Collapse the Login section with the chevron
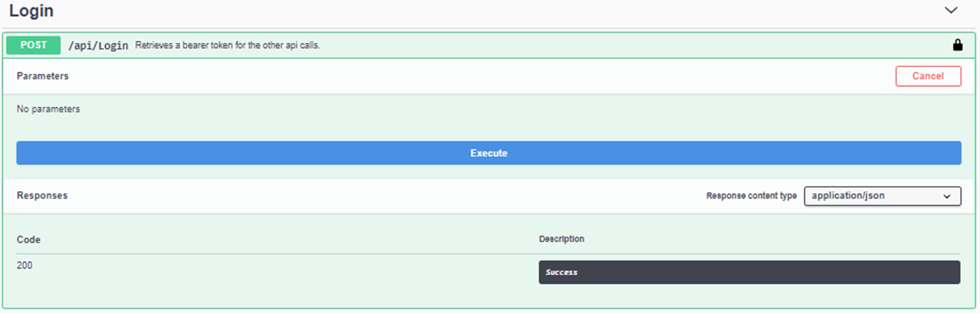Image resolution: width=980 pixels, height=314 pixels. tap(951, 10)
